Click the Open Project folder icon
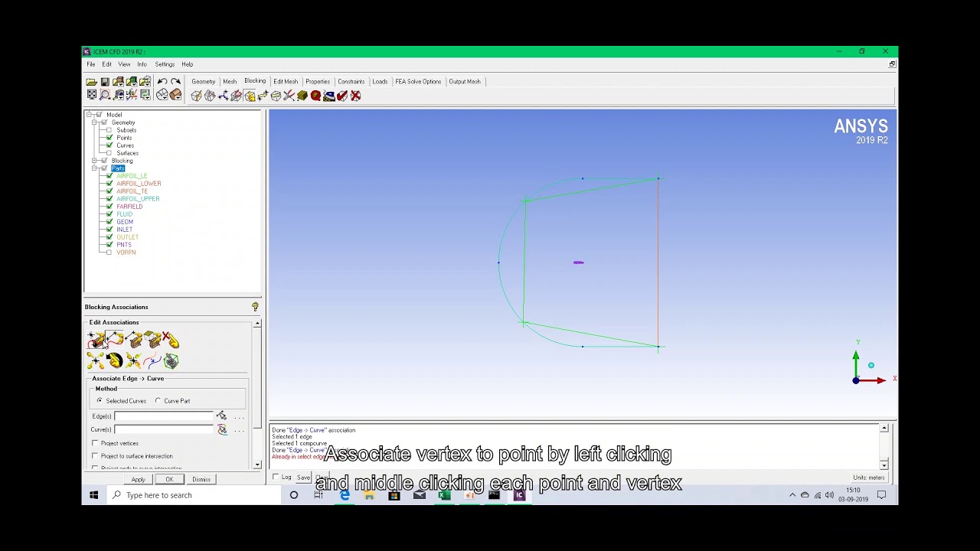Viewport: 980px width, 551px height. click(x=91, y=81)
